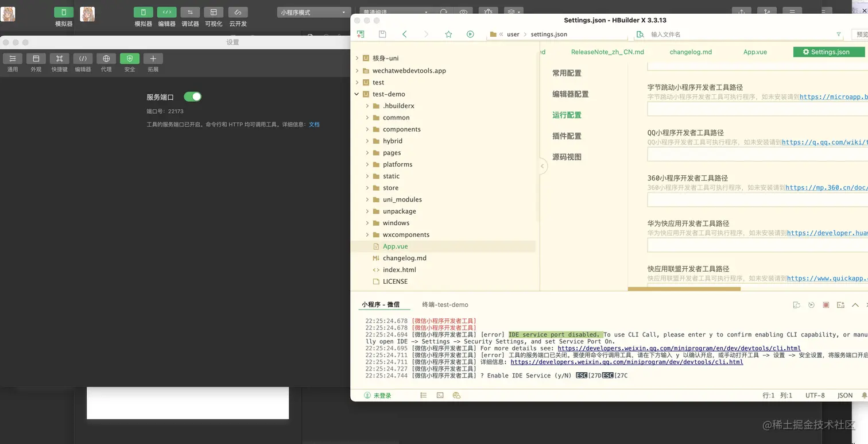The height and width of the screenshot is (444, 868).
Task: Click the outline list icon in status bar
Action: (423, 395)
